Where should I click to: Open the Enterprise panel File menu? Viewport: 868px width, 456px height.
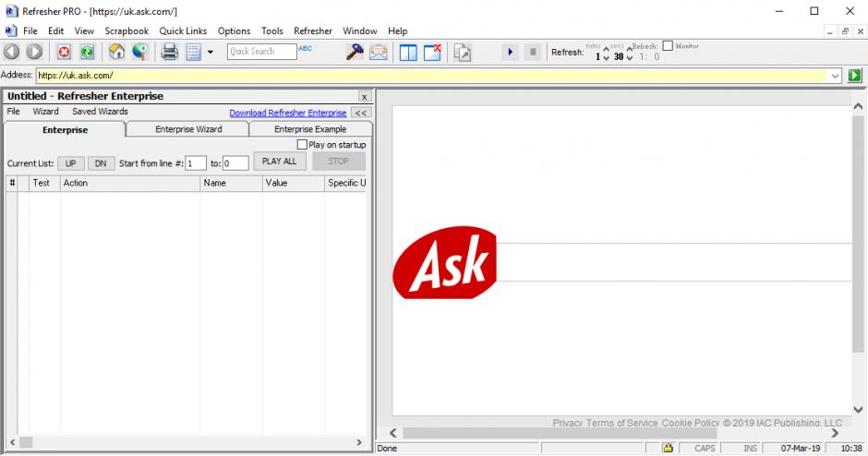pyautogui.click(x=13, y=112)
